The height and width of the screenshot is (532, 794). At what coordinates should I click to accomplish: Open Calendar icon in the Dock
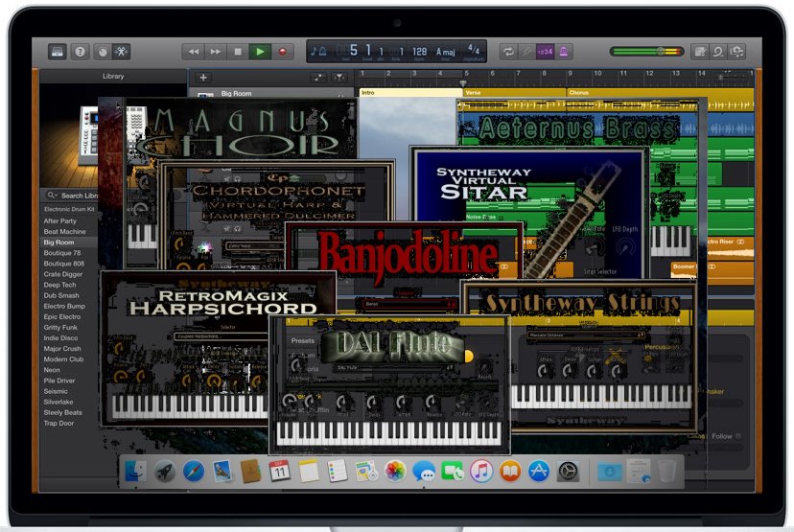pyautogui.click(x=279, y=472)
